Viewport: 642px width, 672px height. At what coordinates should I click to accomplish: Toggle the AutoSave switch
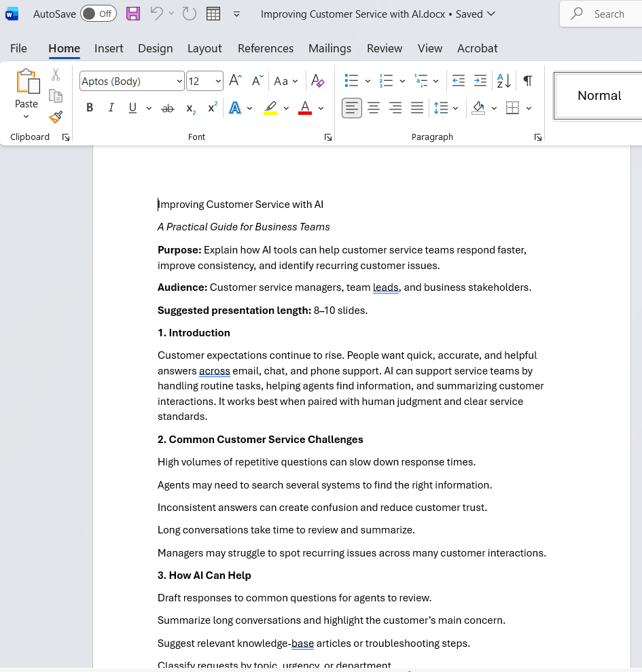coord(98,14)
